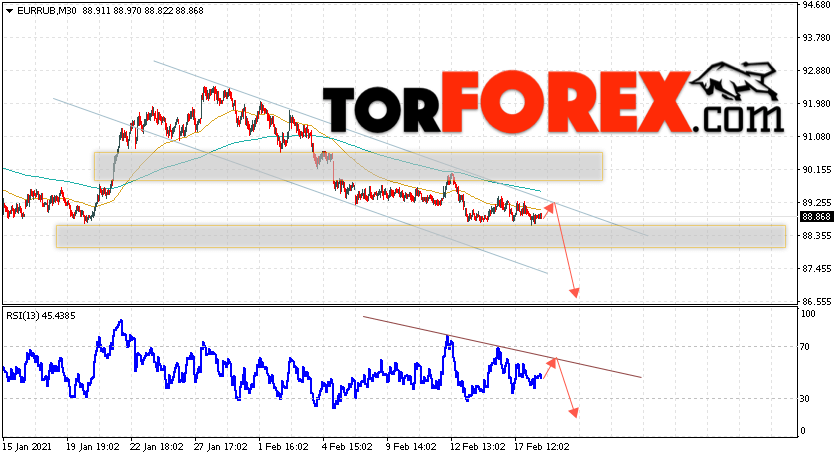Open the chart menu triangle beside EURRUB
This screenshot has height=458, width=838.
coord(9,11)
